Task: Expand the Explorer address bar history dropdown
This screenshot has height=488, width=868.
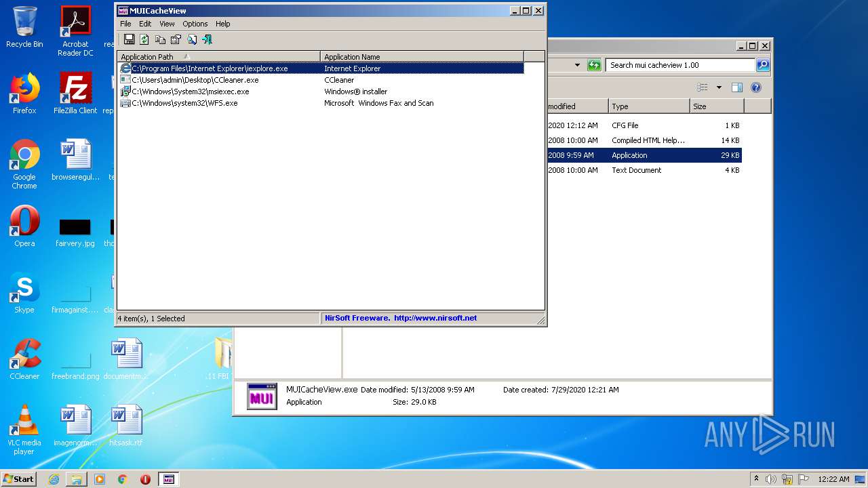Action: coord(577,65)
